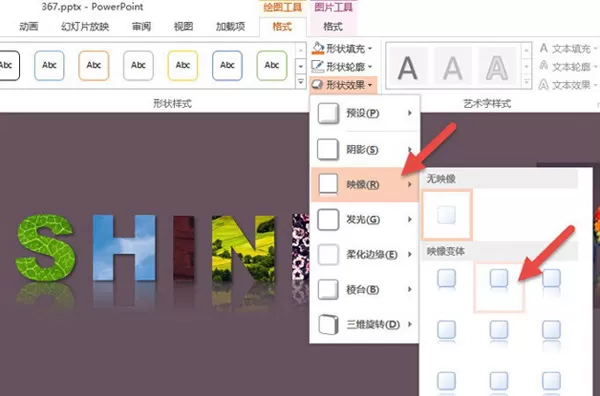Open 形状效果 dropdown

pos(343,85)
